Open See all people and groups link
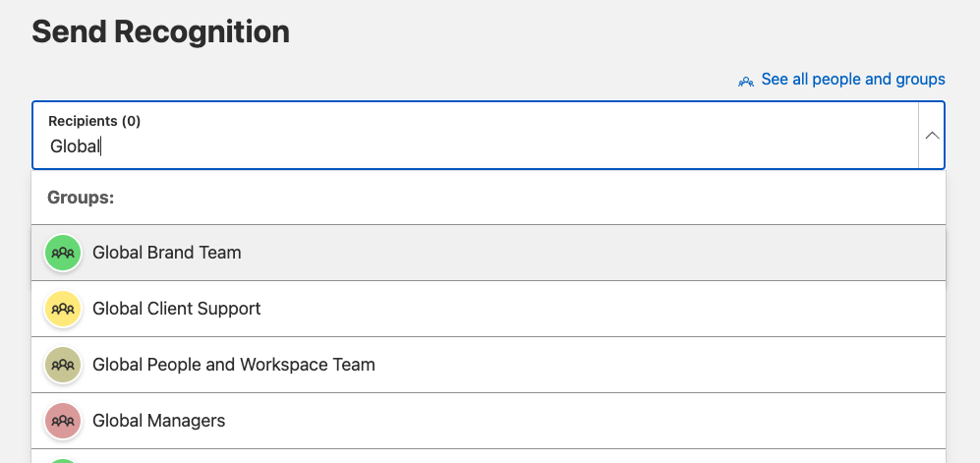Screen dimensions: 980x463 click(853, 80)
